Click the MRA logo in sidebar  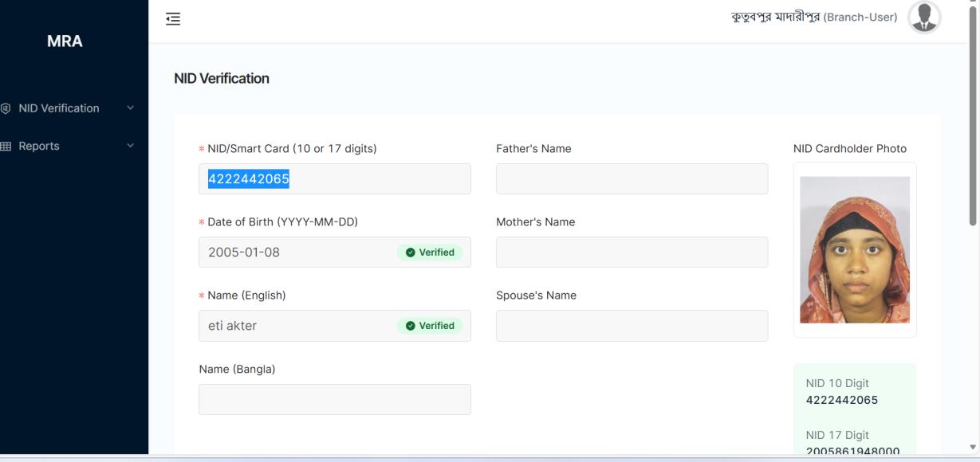(x=65, y=41)
